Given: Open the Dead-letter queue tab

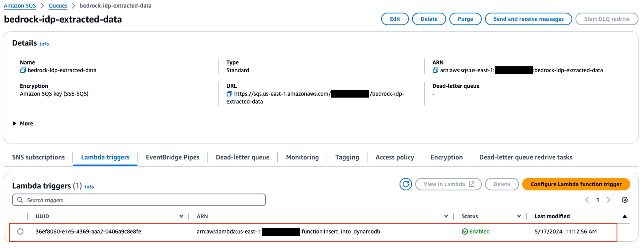Looking at the screenshot, I should point(243,157).
